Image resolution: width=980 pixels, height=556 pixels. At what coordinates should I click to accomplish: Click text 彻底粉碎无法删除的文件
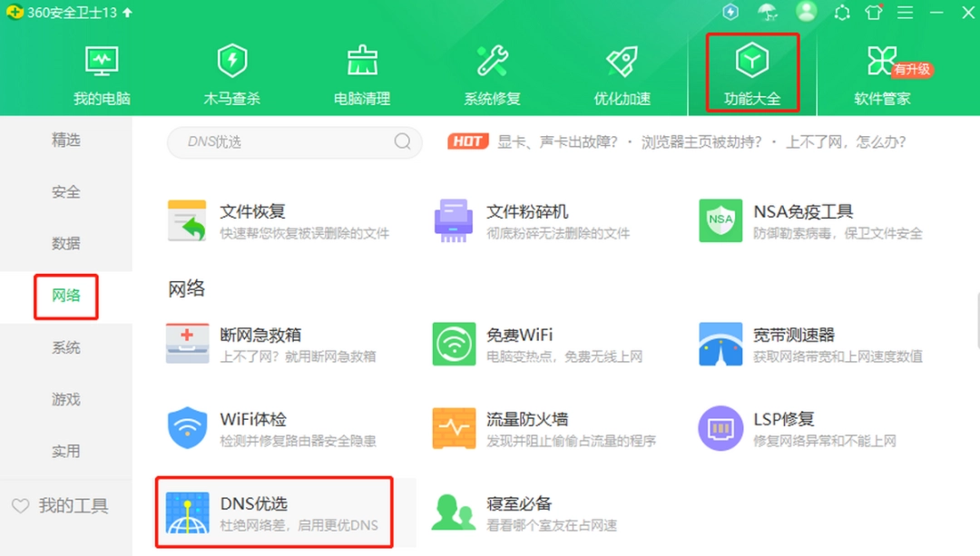click(558, 234)
